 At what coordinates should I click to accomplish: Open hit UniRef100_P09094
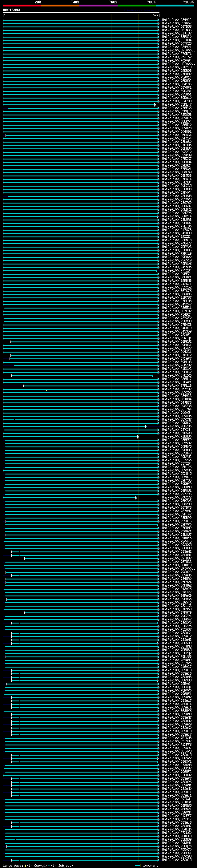click(176, 61)
